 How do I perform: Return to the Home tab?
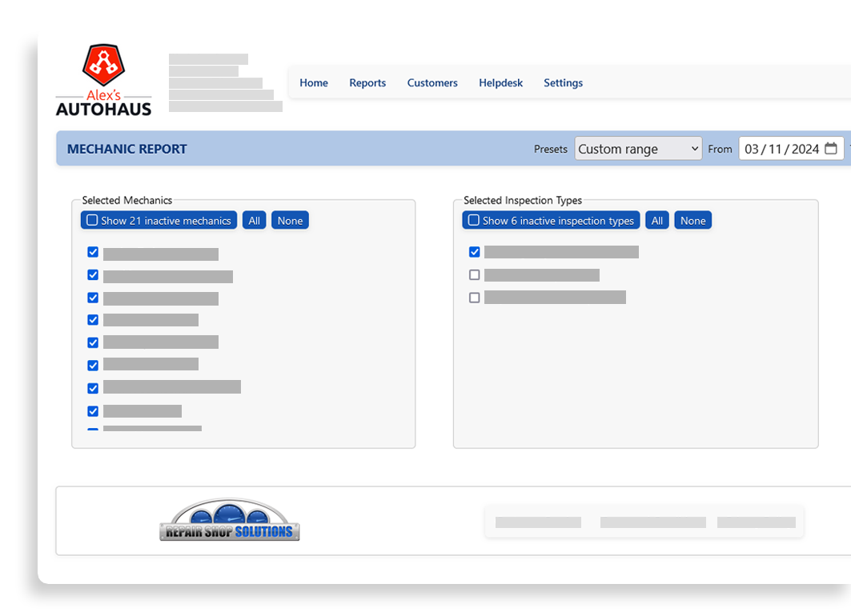[313, 82]
